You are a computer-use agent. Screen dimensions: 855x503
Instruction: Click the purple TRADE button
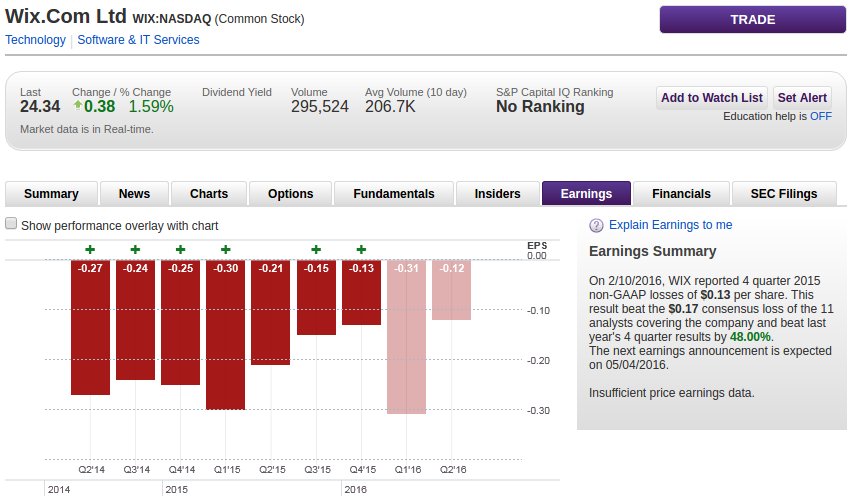(752, 20)
